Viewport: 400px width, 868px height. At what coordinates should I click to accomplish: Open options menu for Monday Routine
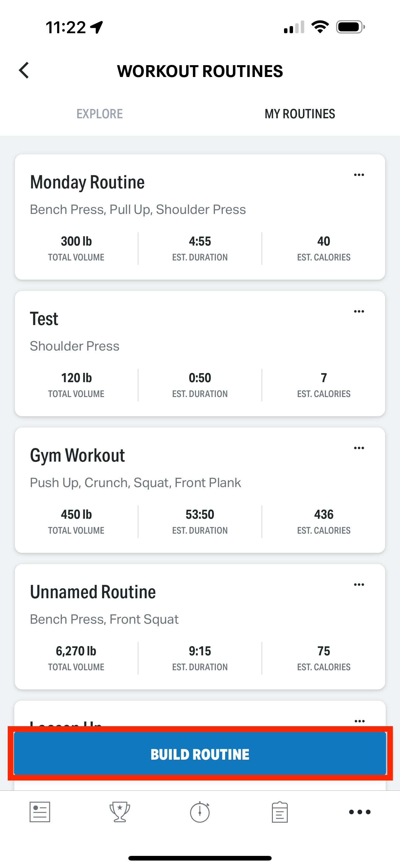[359, 175]
